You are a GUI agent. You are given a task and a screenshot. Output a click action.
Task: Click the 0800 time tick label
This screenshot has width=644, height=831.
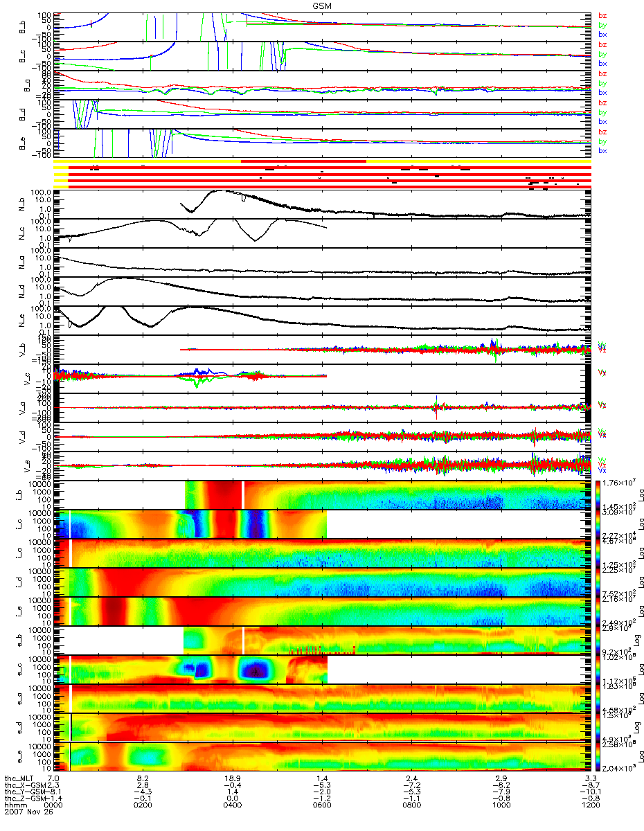coord(411,806)
